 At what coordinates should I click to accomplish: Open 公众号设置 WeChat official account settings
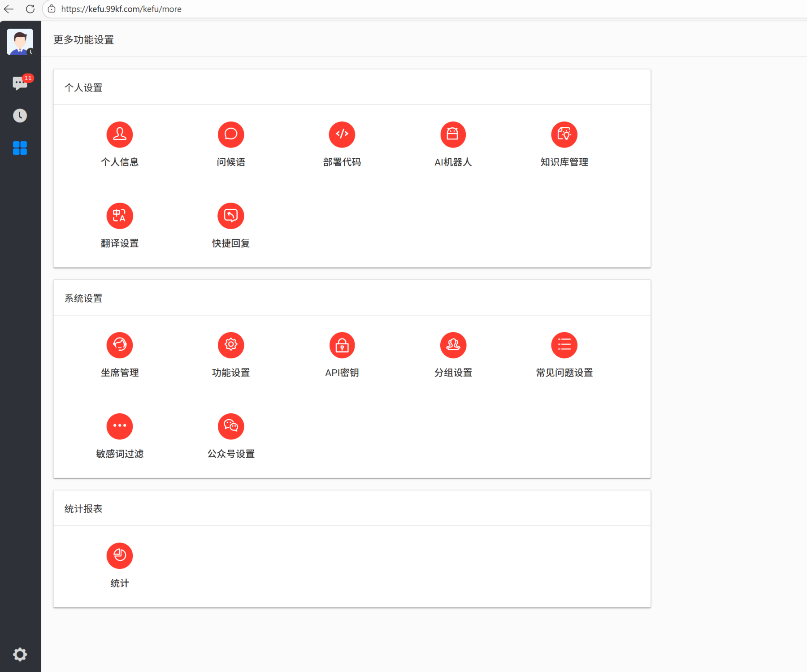coord(230,426)
